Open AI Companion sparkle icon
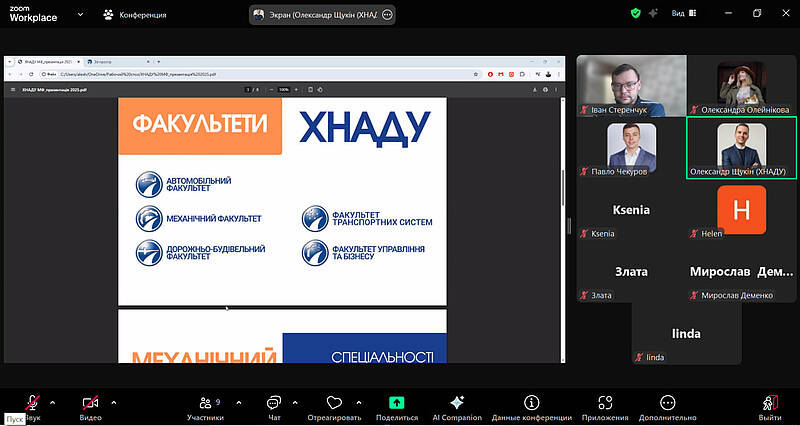 (x=457, y=403)
